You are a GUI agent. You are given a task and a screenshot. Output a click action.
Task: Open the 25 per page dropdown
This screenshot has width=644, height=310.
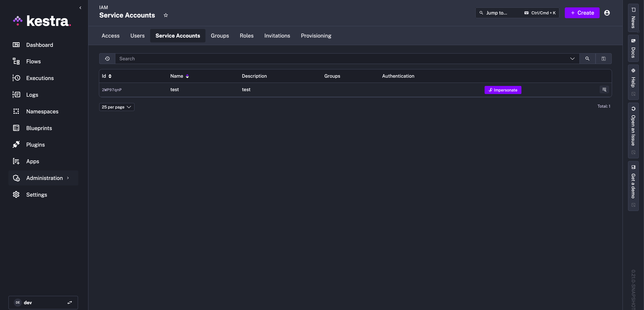117,107
